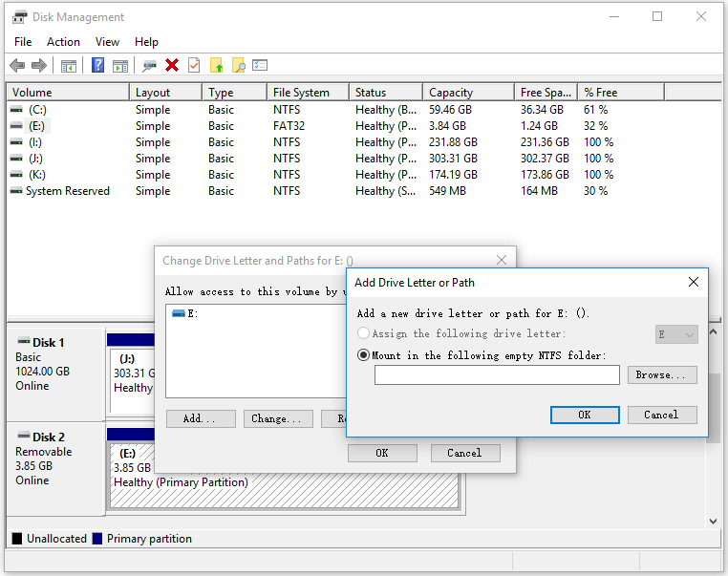Click the connect drive toolbar icon
Image resolution: width=728 pixels, height=576 pixels.
coord(149,65)
